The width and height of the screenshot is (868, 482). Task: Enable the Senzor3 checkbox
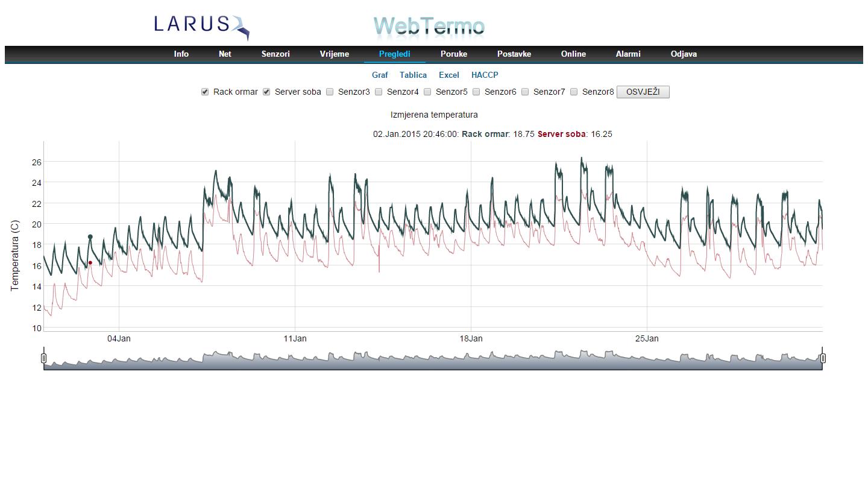pyautogui.click(x=330, y=92)
